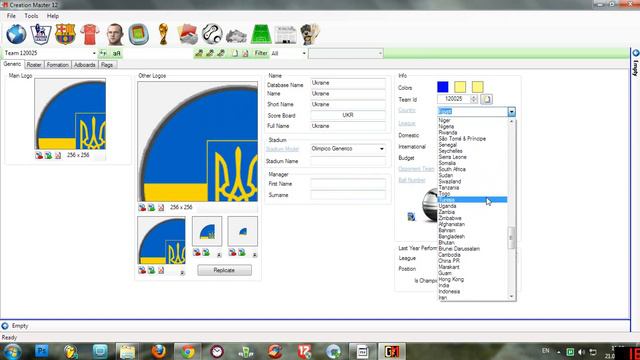The image size is (640, 360).
Task: Open the goalkeeper gloves icon
Action: pyautogui.click(x=310, y=34)
